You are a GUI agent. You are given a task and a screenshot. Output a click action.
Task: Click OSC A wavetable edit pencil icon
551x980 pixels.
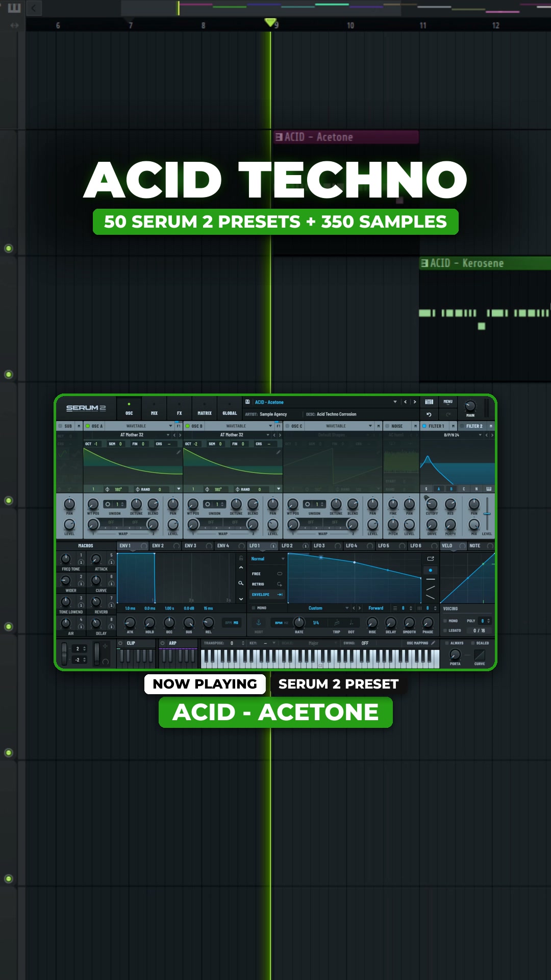point(179,452)
